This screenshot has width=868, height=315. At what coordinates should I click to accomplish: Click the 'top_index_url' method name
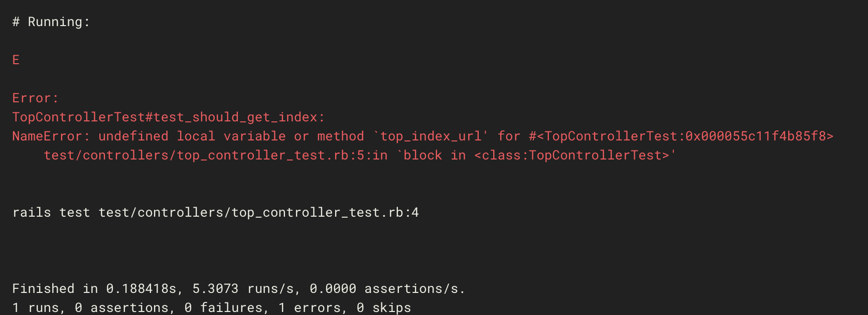tap(431, 136)
